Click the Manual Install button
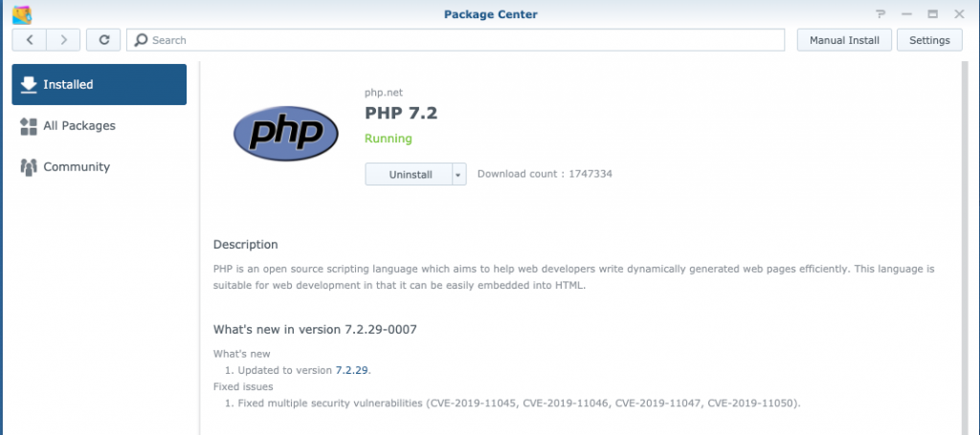Screen dimensions: 980x435 (844, 40)
